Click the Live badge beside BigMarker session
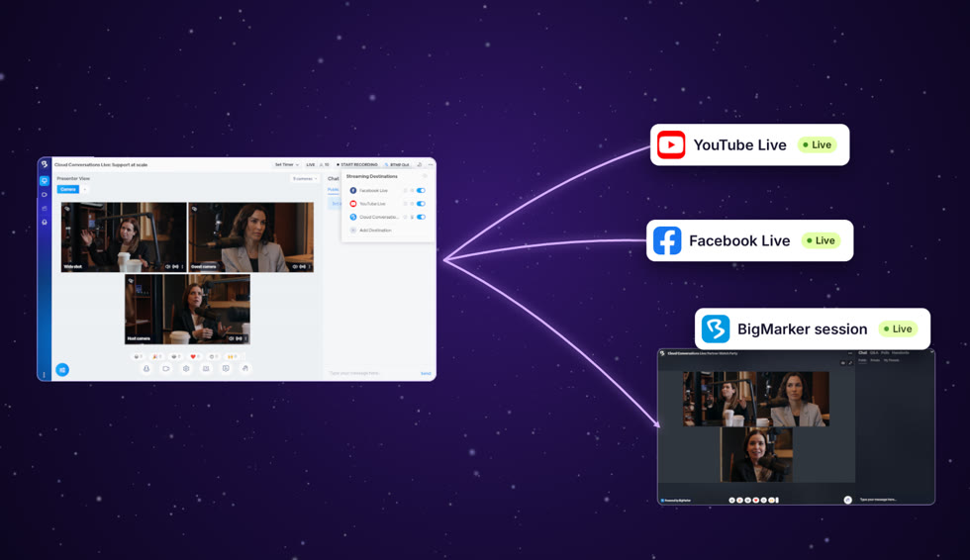 pyautogui.click(x=899, y=328)
